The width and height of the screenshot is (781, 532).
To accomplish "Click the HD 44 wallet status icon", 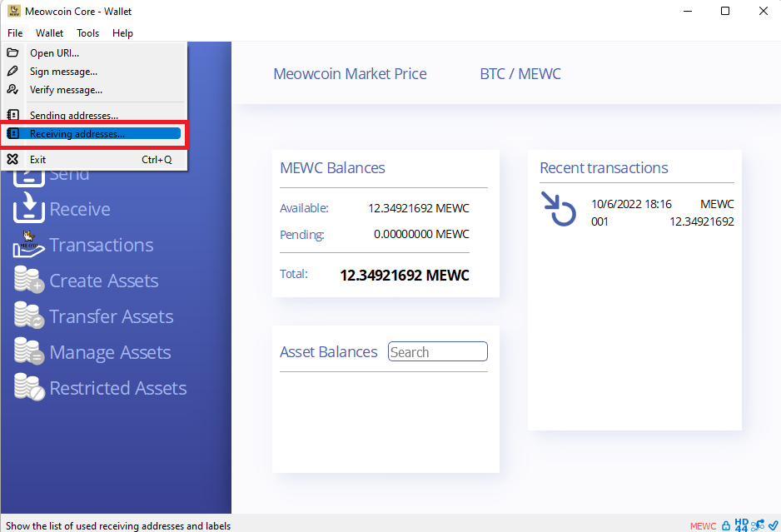I will click(741, 525).
